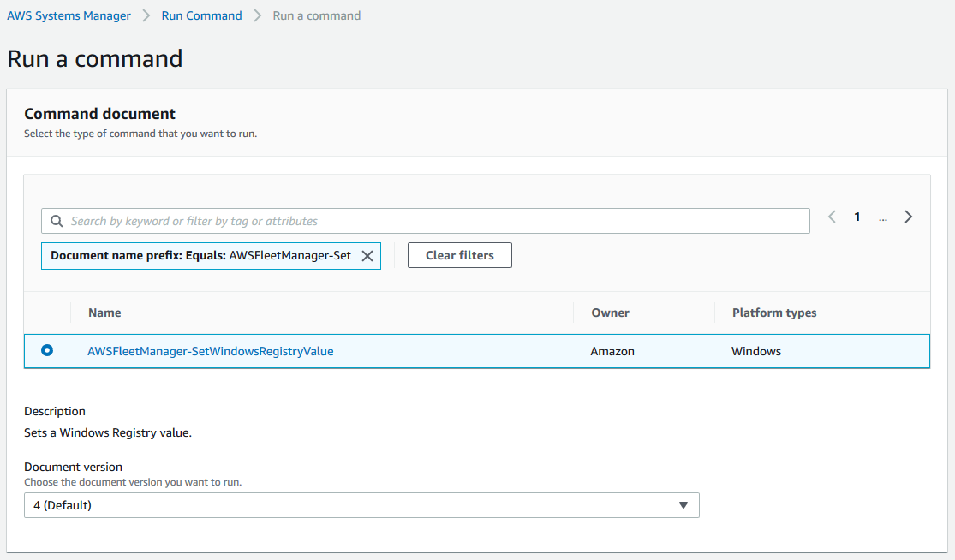Navigate to the Run Command breadcrumb
955x560 pixels.
(201, 15)
